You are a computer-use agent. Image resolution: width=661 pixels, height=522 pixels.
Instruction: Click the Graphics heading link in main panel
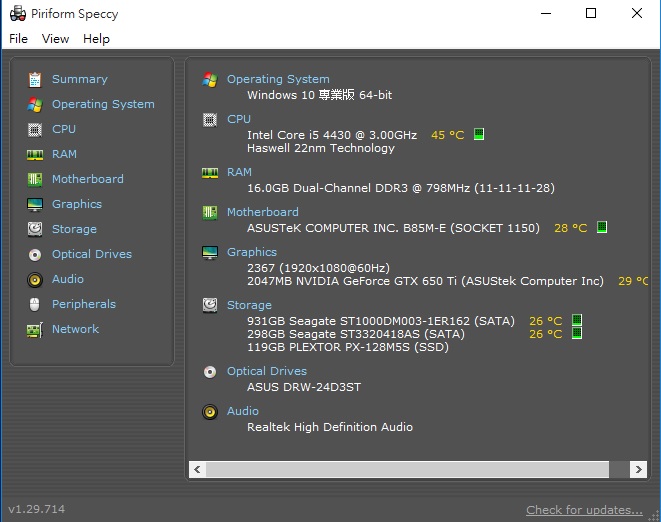click(x=252, y=252)
